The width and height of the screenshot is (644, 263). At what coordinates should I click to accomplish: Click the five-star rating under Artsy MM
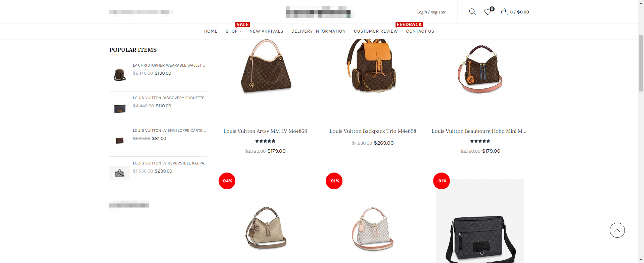[x=265, y=141]
